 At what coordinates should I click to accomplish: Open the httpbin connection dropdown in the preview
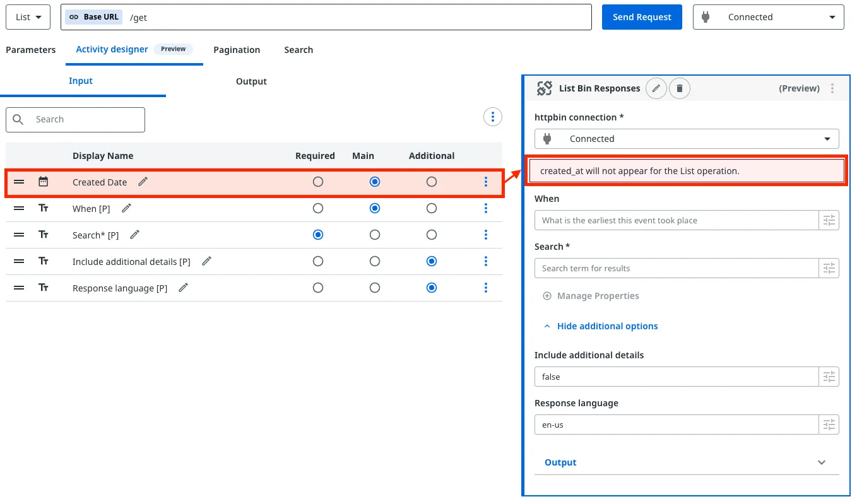tap(686, 139)
